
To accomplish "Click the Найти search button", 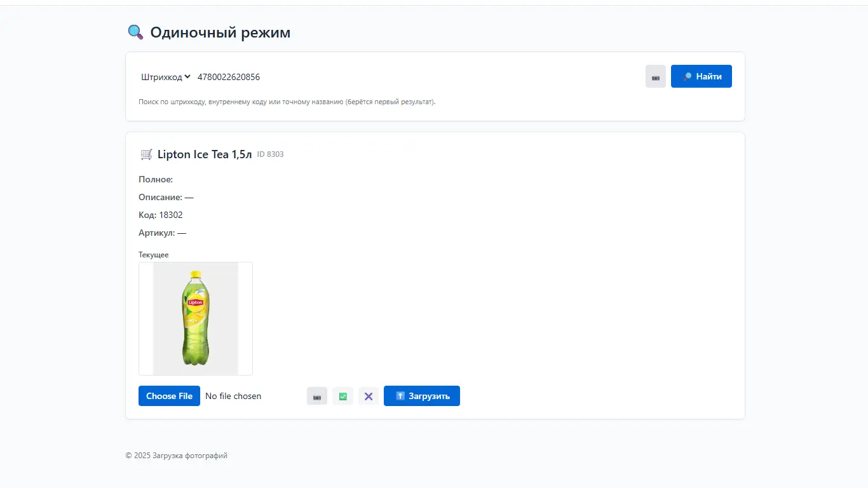I will (x=702, y=76).
